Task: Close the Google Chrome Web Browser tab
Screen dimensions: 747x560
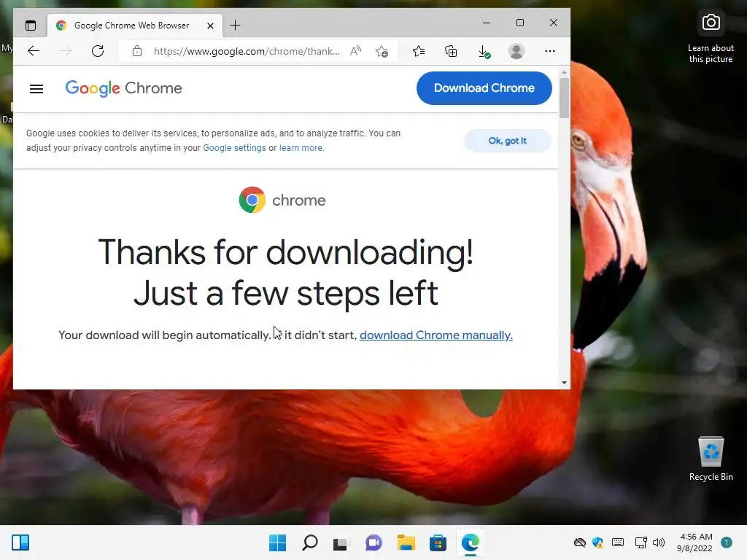Action: pos(210,26)
